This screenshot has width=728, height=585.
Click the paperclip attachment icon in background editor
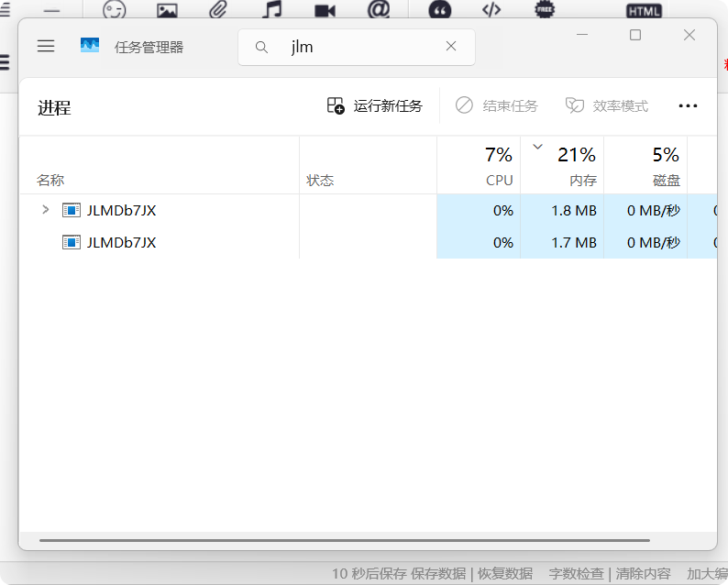[217, 9]
